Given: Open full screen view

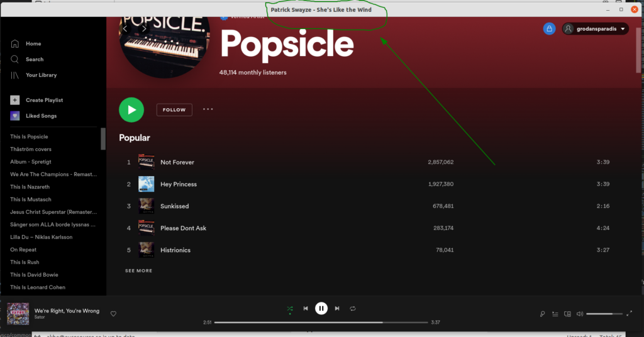Looking at the screenshot, I should pos(629,314).
